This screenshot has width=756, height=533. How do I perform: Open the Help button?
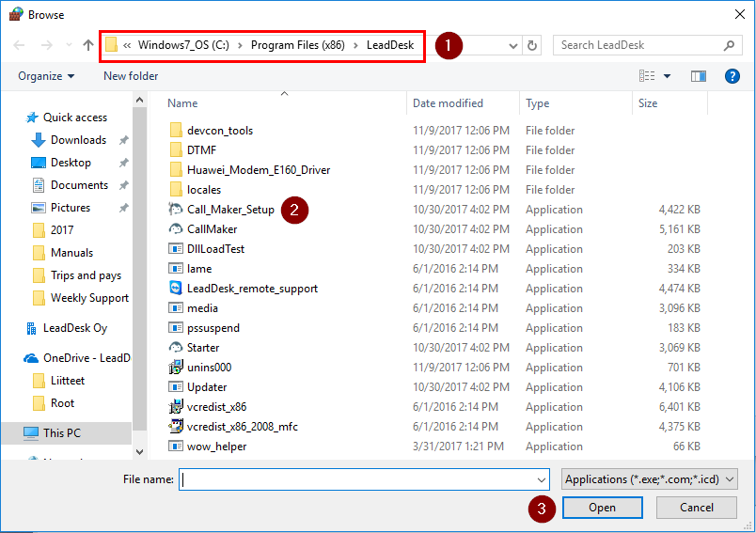[732, 76]
